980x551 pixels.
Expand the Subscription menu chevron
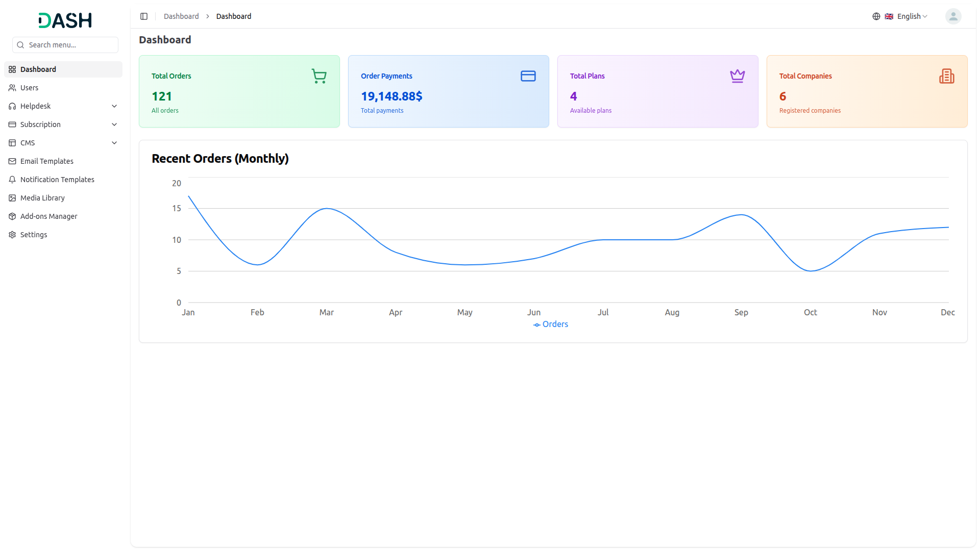[114, 124]
